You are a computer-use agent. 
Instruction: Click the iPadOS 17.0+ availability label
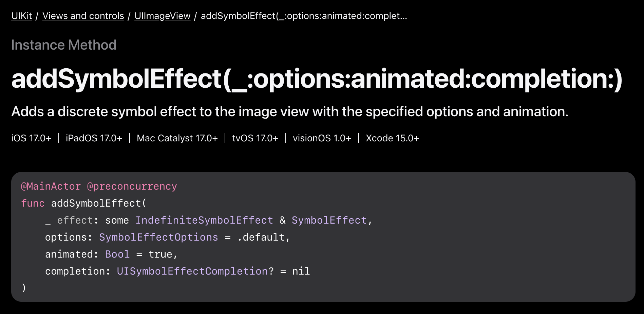tap(94, 138)
